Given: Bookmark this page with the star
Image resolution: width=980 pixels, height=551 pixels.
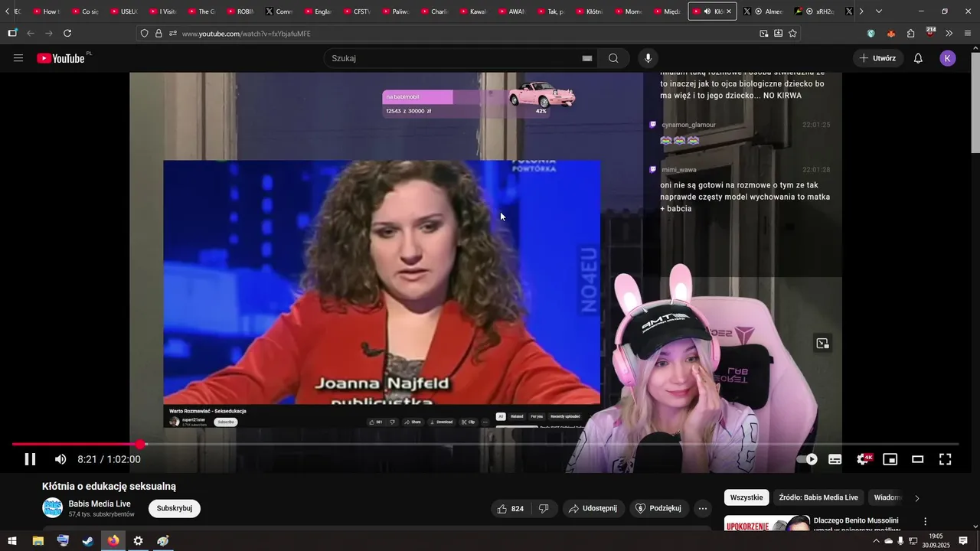Looking at the screenshot, I should click(x=792, y=33).
